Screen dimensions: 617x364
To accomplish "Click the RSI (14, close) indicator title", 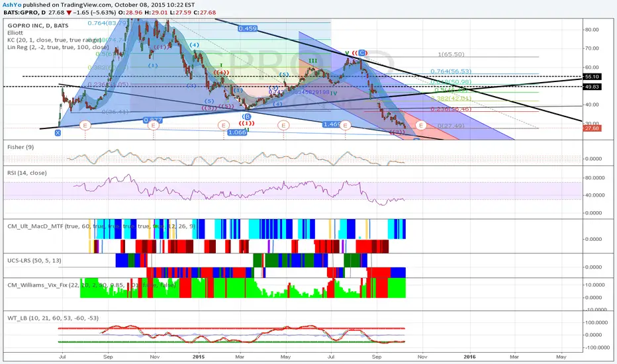I will click(26, 173).
